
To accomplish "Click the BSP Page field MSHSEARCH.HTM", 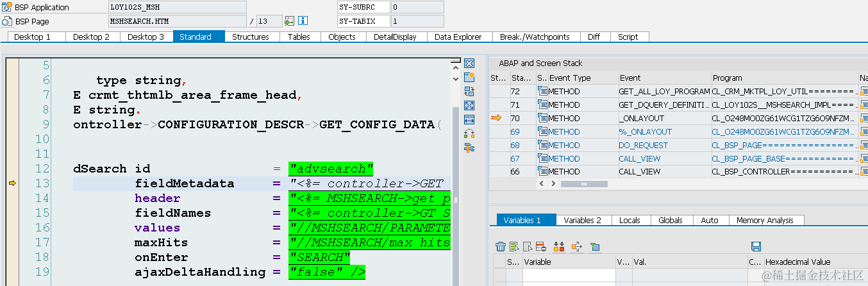I will point(178,21).
